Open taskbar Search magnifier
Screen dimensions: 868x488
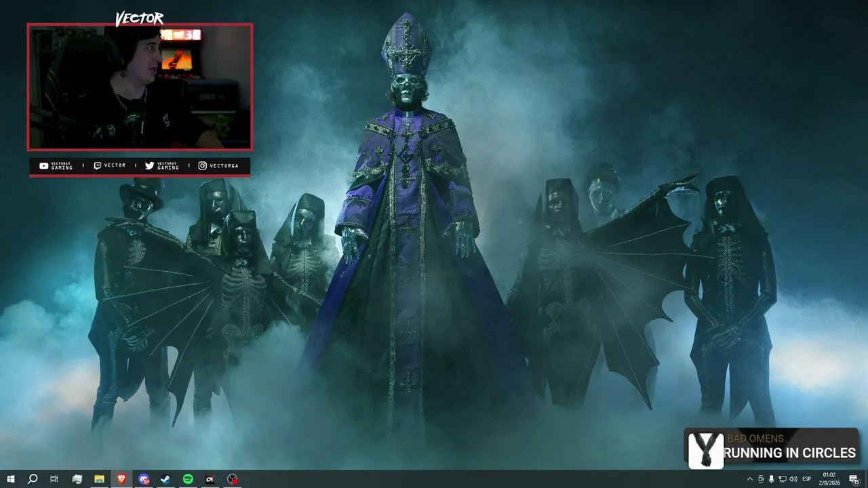pos(32,479)
